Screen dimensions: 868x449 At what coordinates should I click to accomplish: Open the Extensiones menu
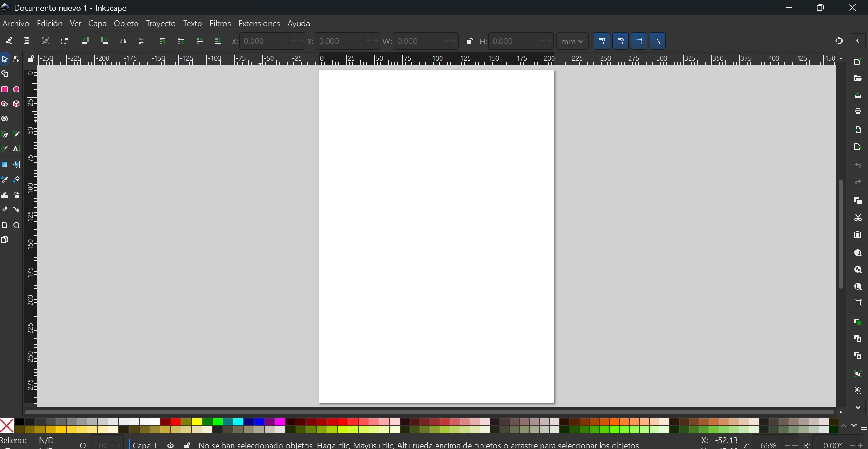tap(259, 24)
